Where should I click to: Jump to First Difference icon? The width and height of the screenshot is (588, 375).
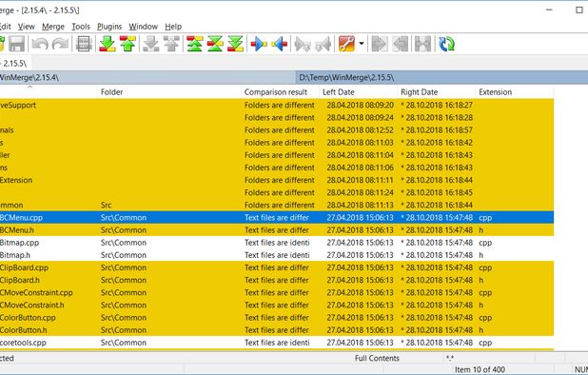pyautogui.click(x=195, y=44)
